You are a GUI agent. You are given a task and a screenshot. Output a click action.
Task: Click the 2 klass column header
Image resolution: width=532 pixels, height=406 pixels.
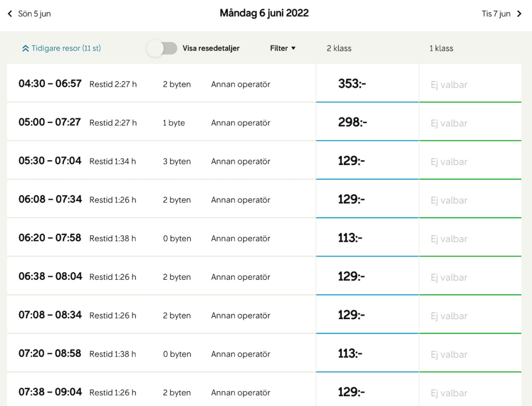click(339, 48)
